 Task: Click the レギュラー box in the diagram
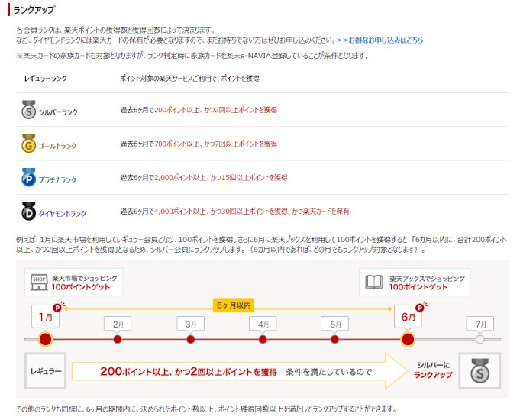[x=44, y=372]
